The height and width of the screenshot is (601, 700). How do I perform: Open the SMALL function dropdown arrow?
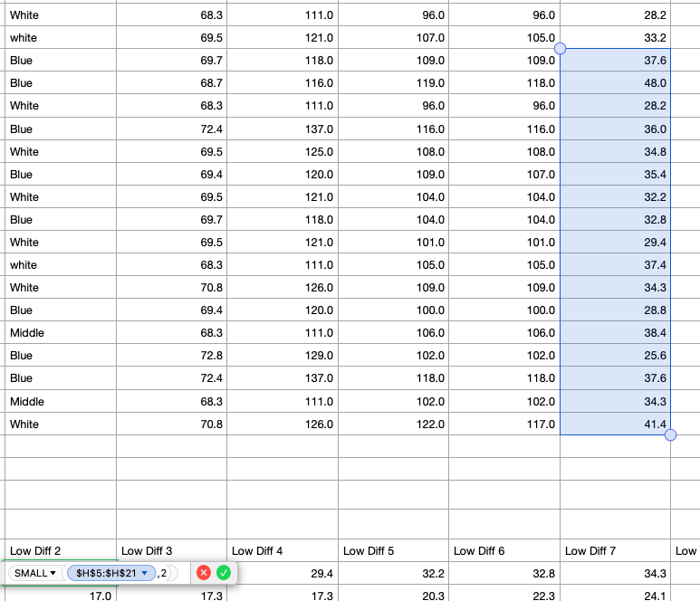pos(53,573)
